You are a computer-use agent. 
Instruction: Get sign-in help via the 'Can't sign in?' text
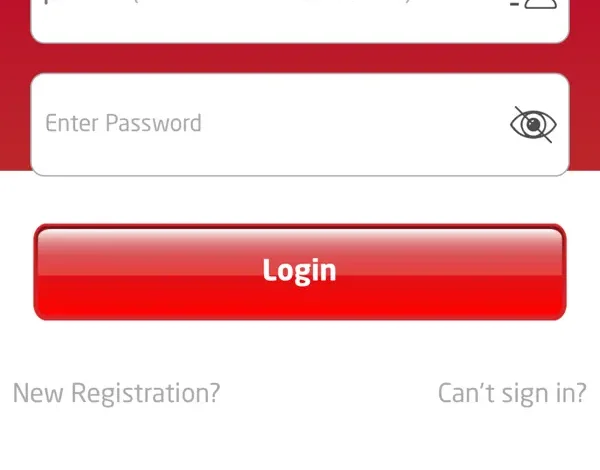point(512,393)
